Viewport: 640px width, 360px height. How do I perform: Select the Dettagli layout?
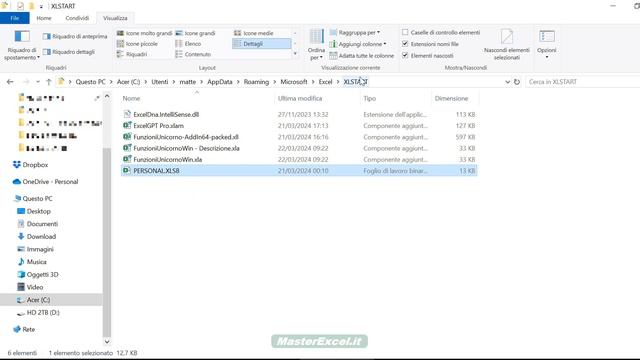coord(262,44)
